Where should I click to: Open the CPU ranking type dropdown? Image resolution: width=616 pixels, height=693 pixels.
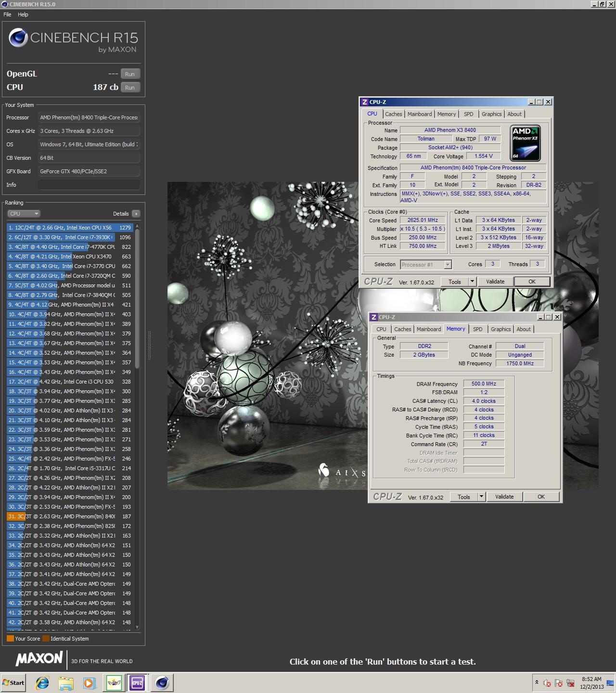pos(23,214)
